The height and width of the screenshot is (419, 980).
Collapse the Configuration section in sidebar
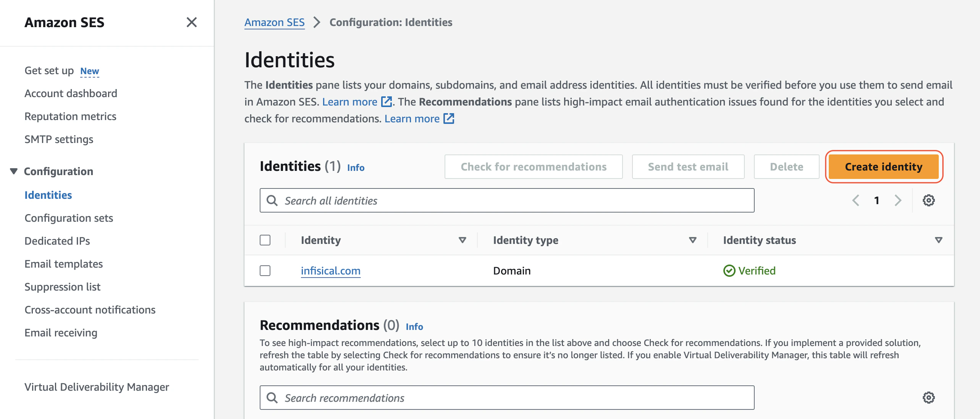[14, 171]
